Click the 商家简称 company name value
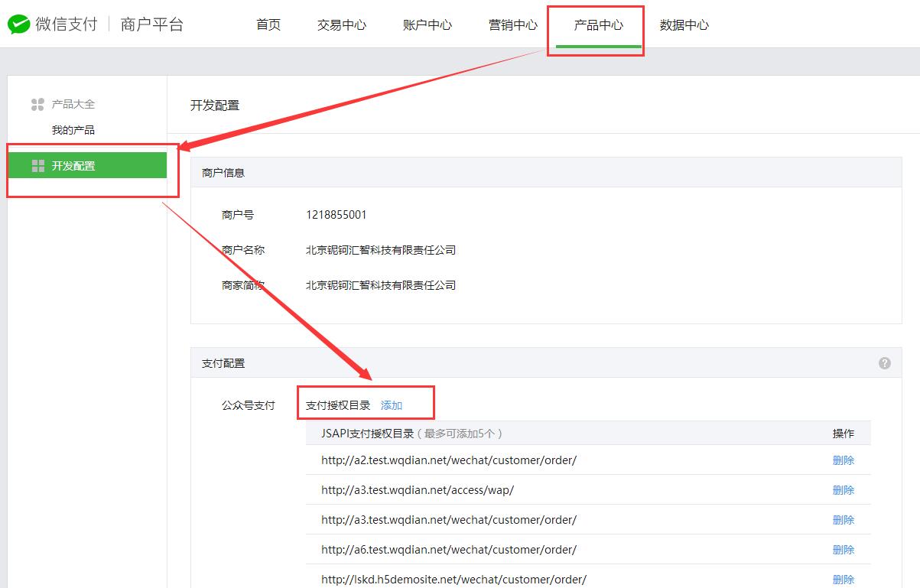The image size is (920, 588). [x=381, y=285]
